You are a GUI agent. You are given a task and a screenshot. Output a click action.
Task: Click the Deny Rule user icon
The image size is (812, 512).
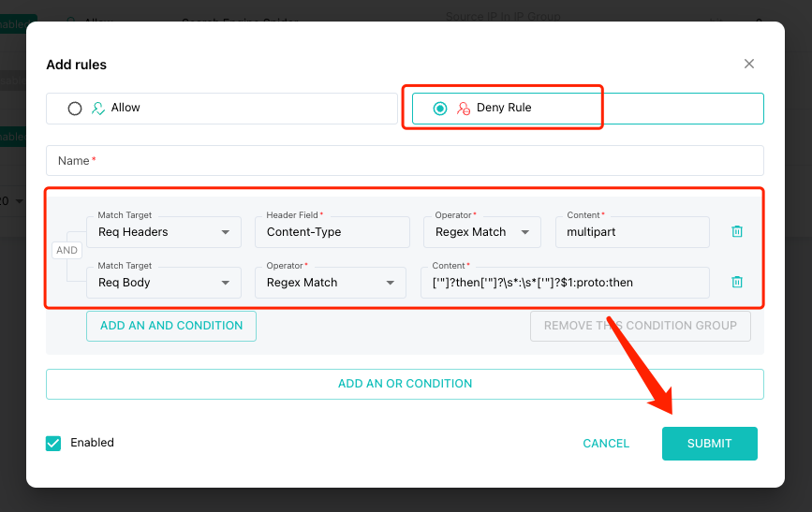pos(464,109)
